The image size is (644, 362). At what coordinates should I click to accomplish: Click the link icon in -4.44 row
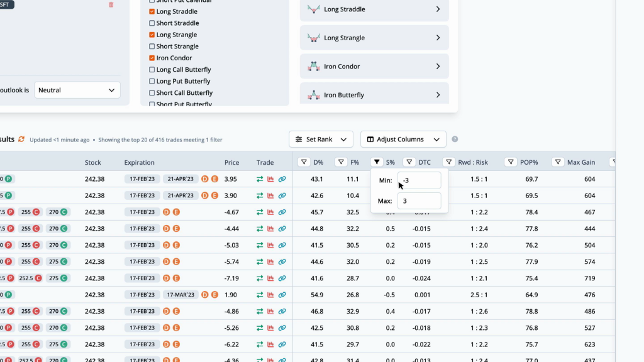[x=282, y=229]
